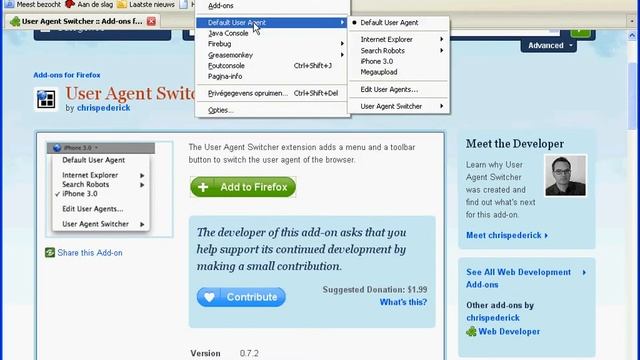View the developer's photo
Image resolution: width=640 pixels, height=360 pixels.
point(565,176)
